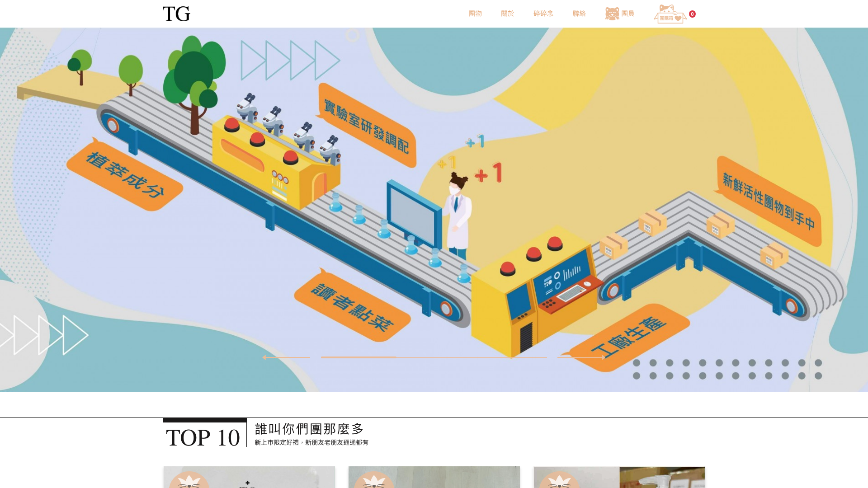Click the red cart count badge
This screenshot has height=488, width=868.
pyautogui.click(x=692, y=14)
